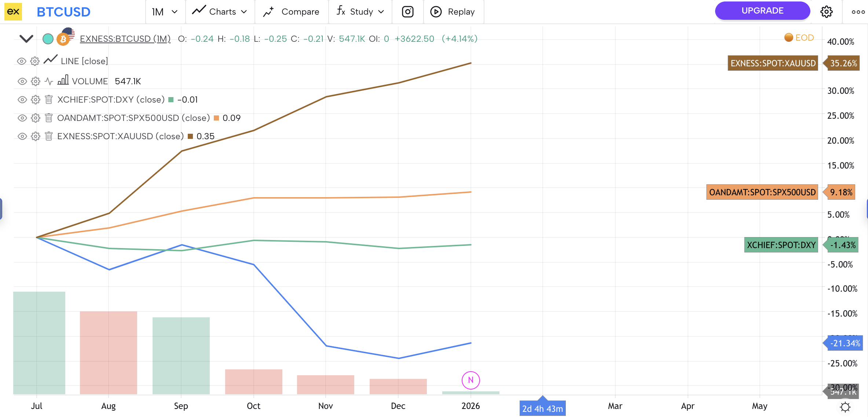Click the magenta N news marker
Screen dimensions: 868x417
pyautogui.click(x=470, y=380)
